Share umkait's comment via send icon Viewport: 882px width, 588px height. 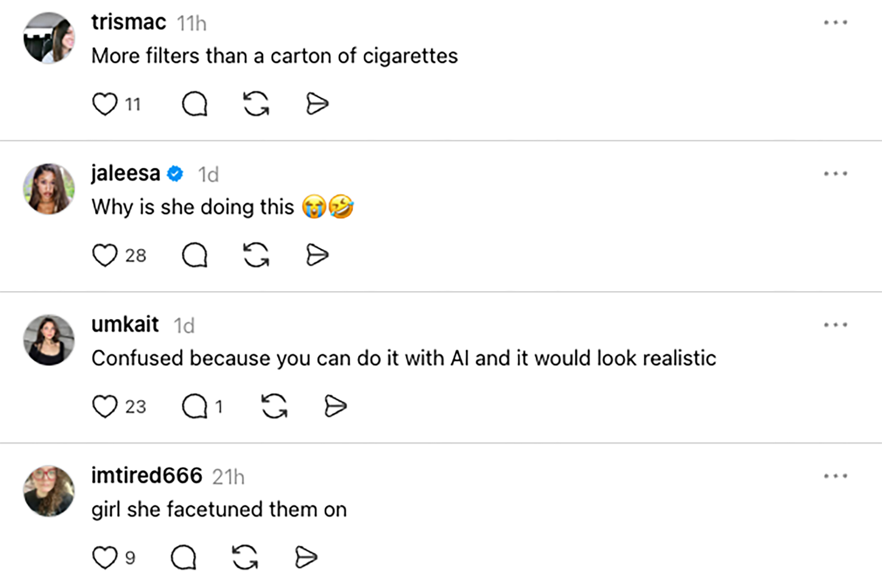point(335,406)
